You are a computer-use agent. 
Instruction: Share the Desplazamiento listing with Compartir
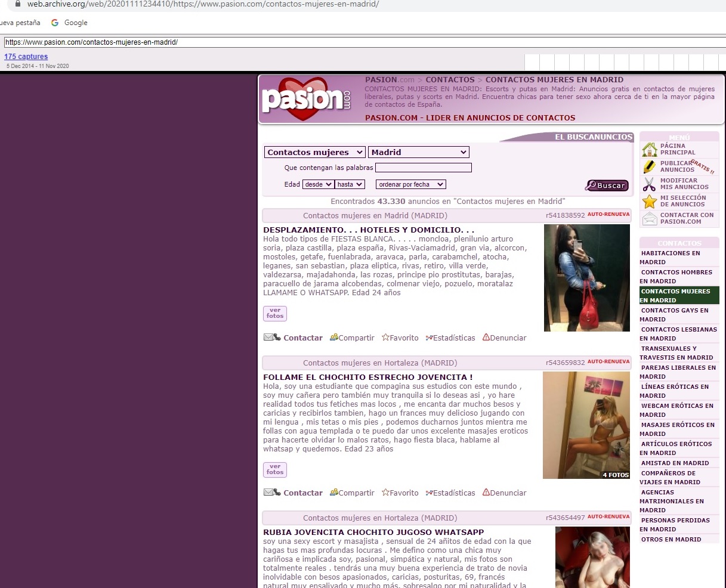352,338
